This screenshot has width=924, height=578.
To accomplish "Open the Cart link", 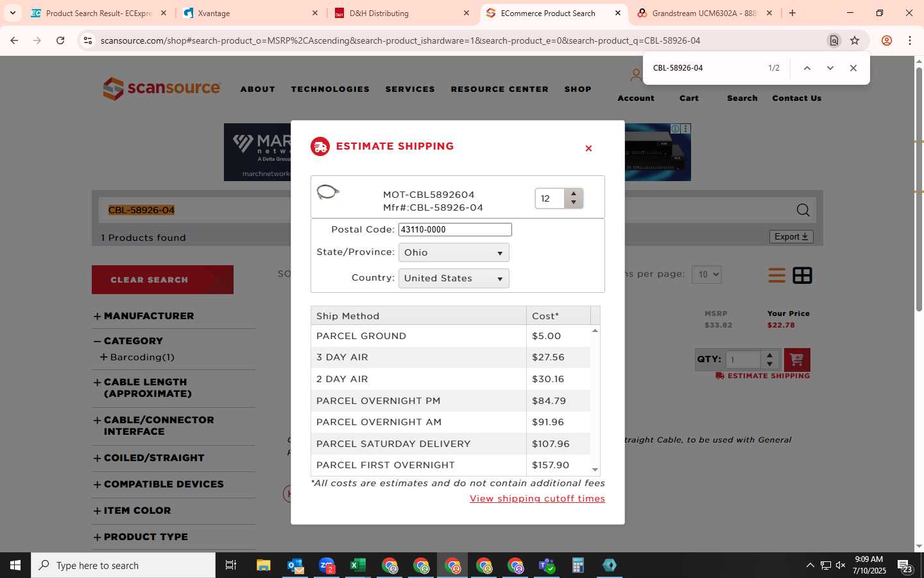I will (689, 98).
